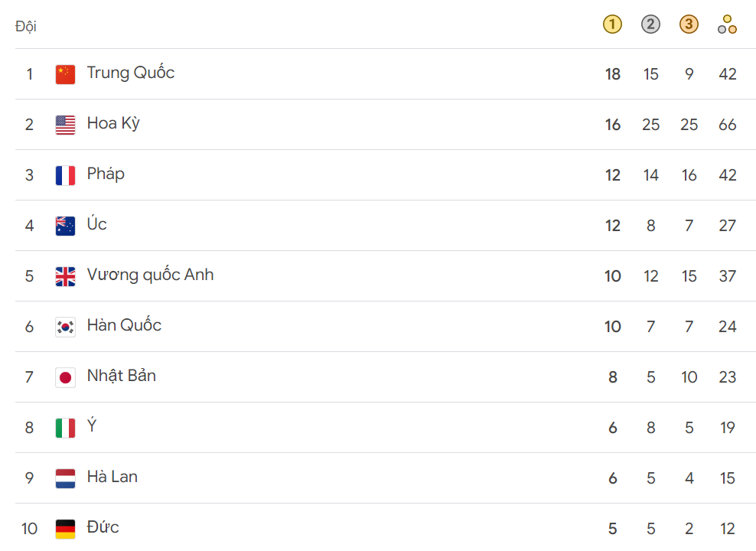Click the gold medal column icon
This screenshot has width=756, height=551.
612,24
